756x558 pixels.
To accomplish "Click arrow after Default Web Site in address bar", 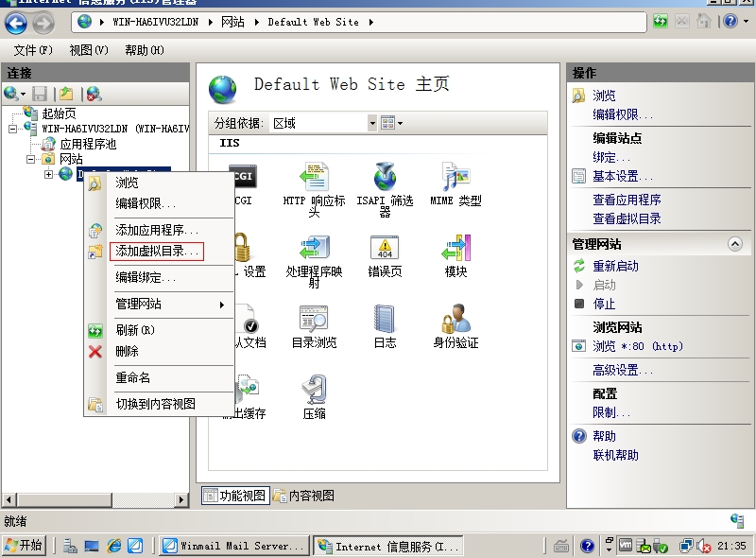I will pos(370,22).
